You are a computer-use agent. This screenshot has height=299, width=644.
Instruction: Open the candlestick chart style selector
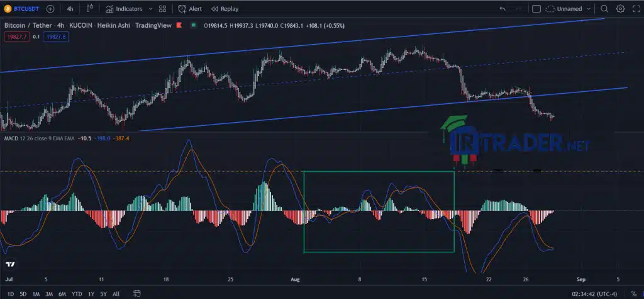pos(90,9)
